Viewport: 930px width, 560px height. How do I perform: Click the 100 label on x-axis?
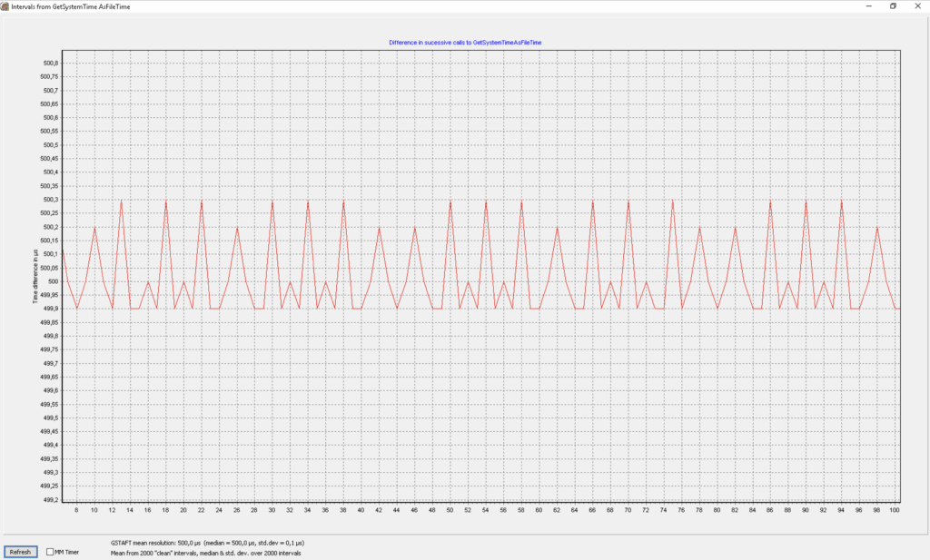(895, 510)
